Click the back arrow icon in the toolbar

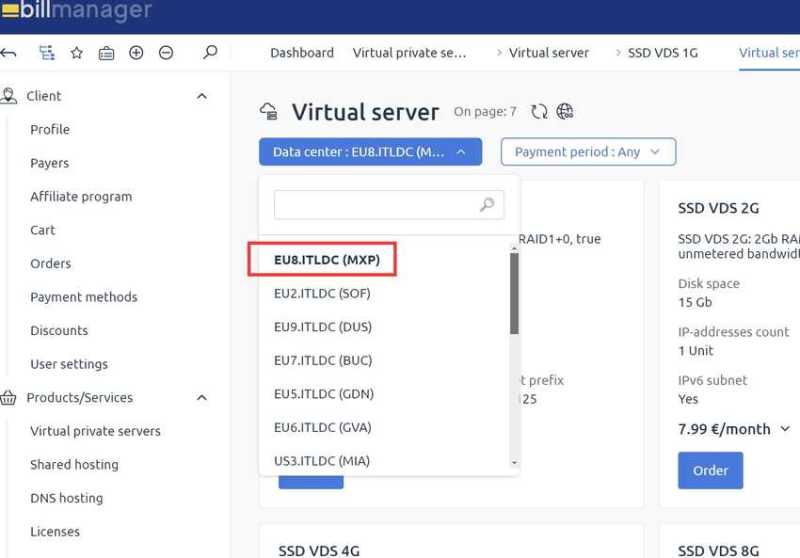9,53
